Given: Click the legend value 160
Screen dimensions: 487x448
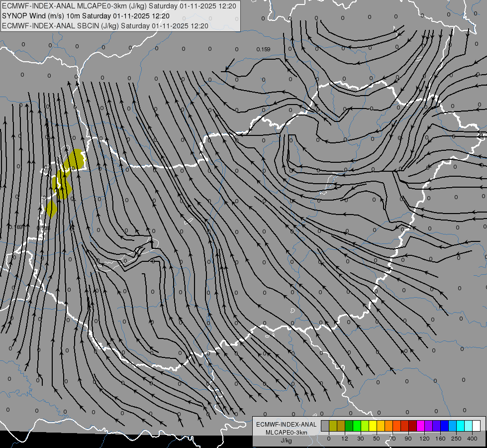Looking at the screenshot, I should (x=440, y=439).
